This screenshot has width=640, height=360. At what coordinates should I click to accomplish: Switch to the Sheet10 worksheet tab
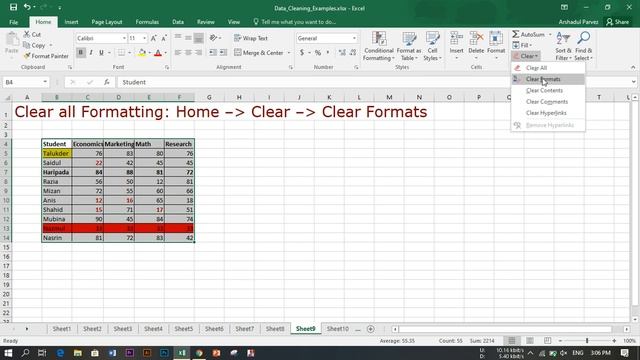point(338,329)
